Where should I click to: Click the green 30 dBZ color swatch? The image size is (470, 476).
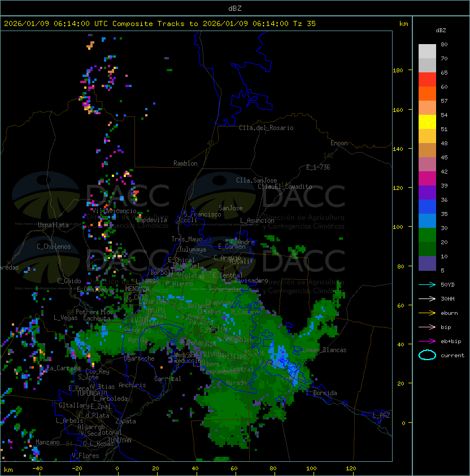427,235
